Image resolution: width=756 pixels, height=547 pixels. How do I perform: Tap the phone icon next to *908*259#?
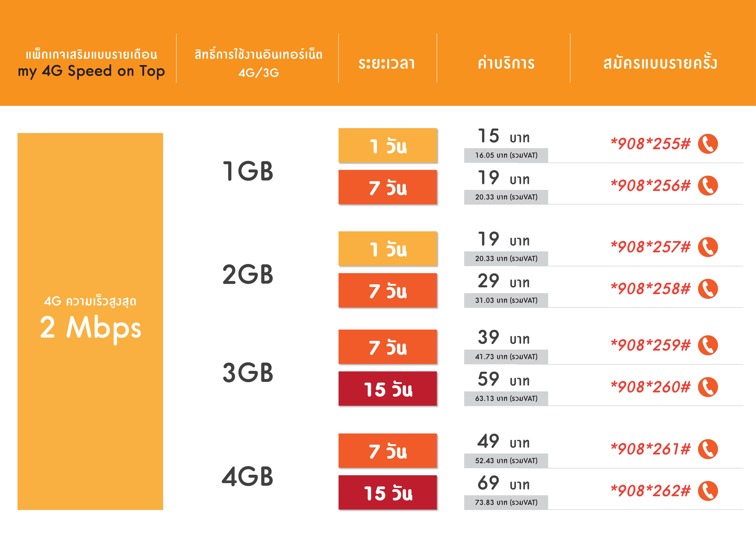(x=708, y=345)
